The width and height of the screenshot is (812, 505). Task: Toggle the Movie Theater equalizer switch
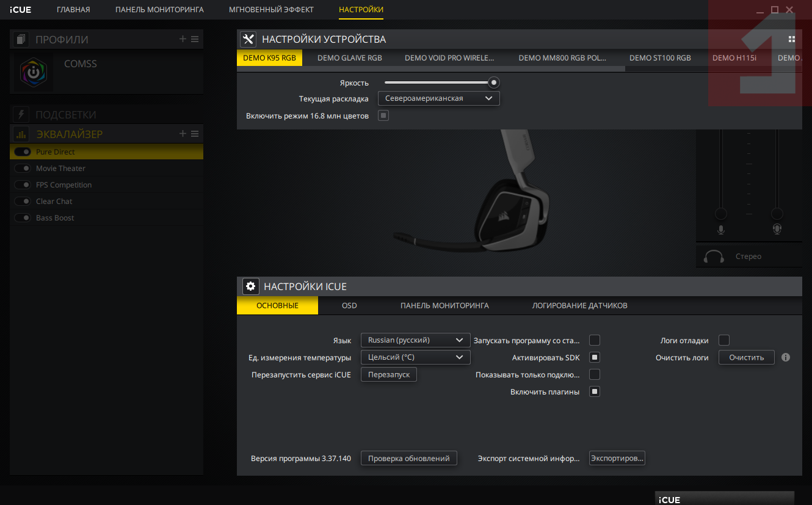(23, 169)
